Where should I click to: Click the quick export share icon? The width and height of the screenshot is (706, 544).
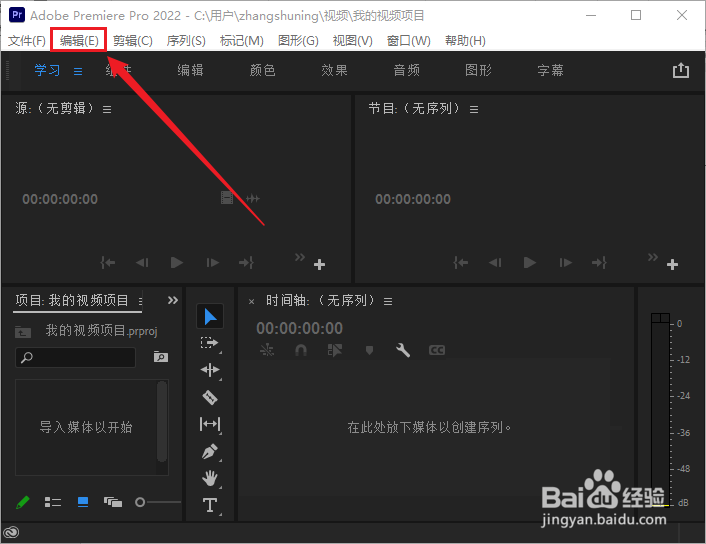click(x=681, y=70)
